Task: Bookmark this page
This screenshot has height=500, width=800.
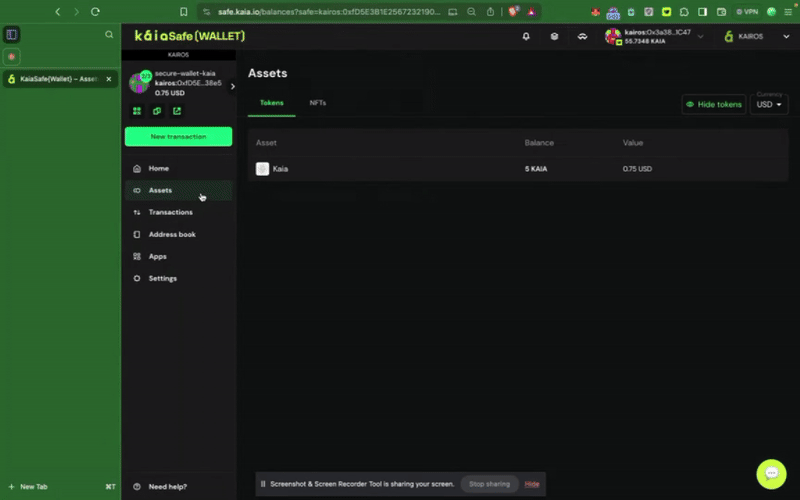Action: [x=184, y=11]
